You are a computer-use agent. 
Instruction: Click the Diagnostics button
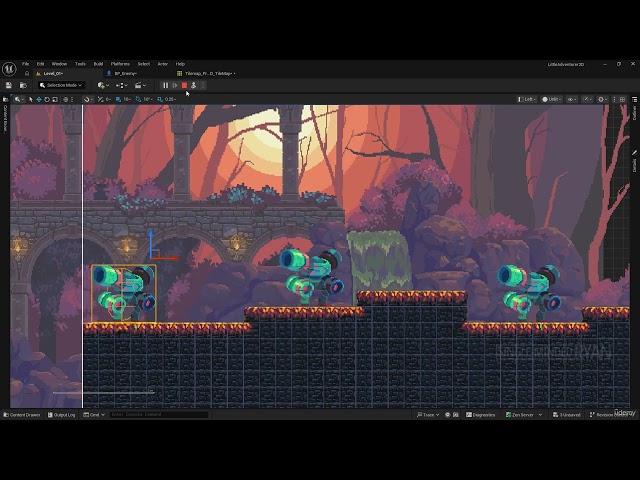(480, 415)
